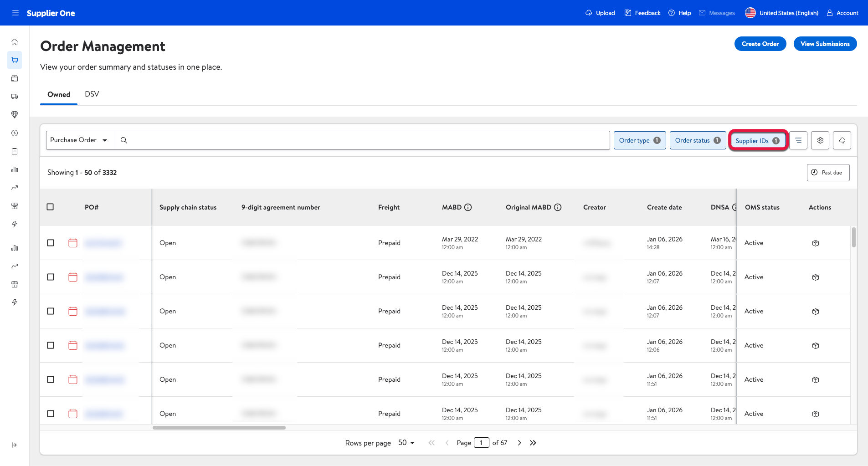Click the View Submissions button
Viewport: 868px width, 466px height.
(x=825, y=44)
